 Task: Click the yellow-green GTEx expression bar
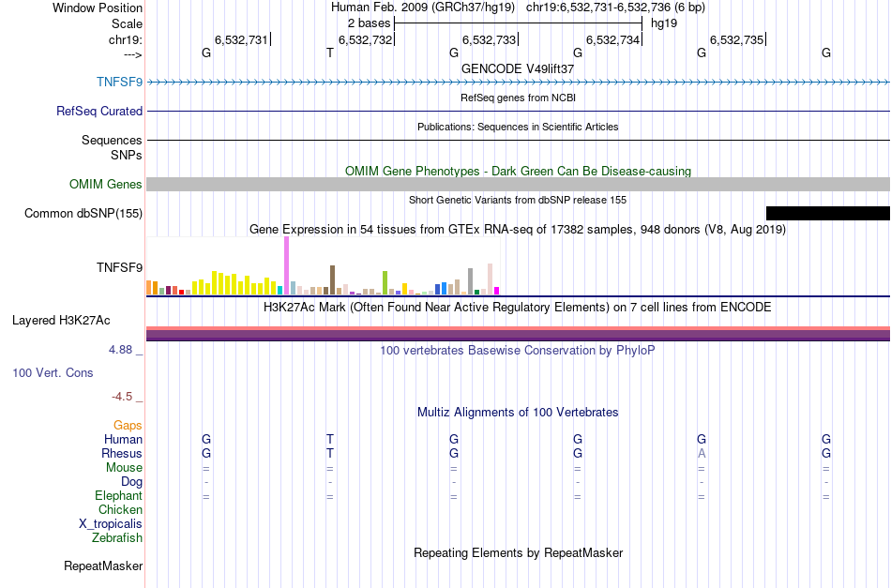(x=385, y=283)
